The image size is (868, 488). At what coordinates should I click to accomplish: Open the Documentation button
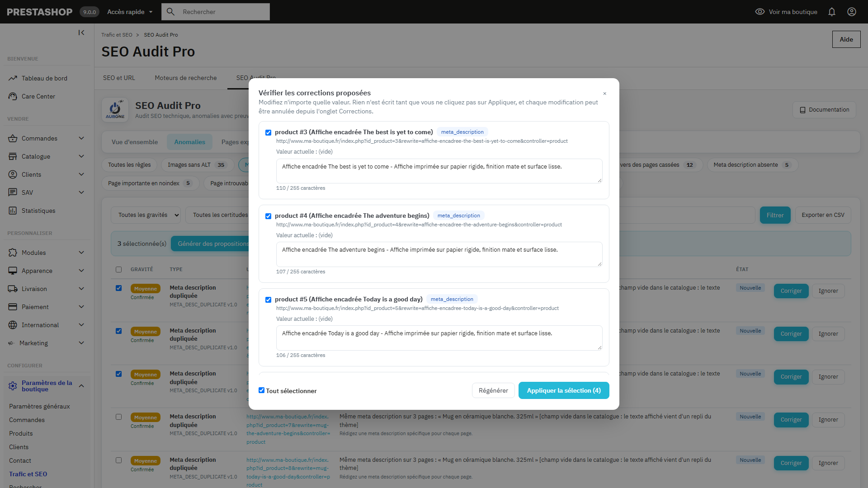824,110
